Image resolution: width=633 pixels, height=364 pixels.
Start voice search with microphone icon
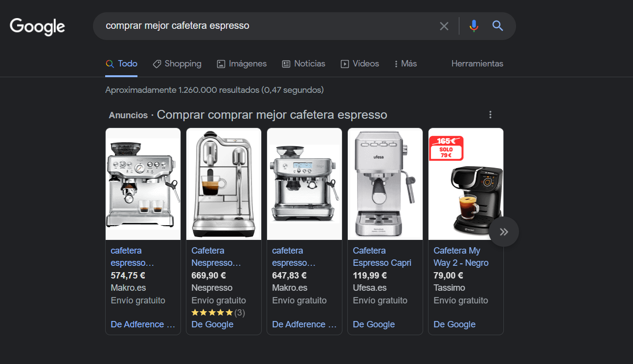click(x=473, y=26)
